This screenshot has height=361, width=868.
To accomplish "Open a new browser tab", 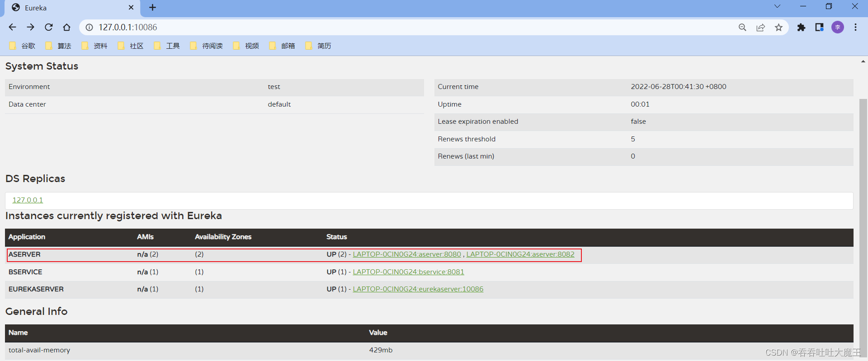I will 152,7.
